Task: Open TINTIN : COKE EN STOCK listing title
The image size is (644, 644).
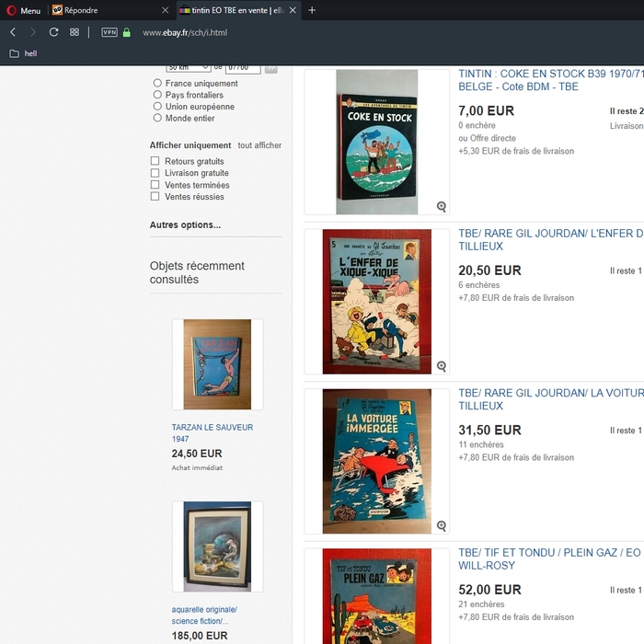Action: pyautogui.click(x=551, y=80)
